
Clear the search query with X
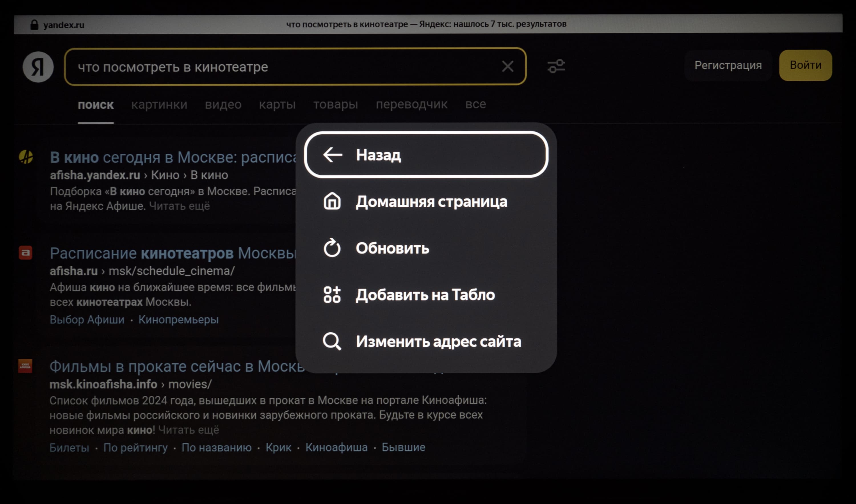(507, 66)
